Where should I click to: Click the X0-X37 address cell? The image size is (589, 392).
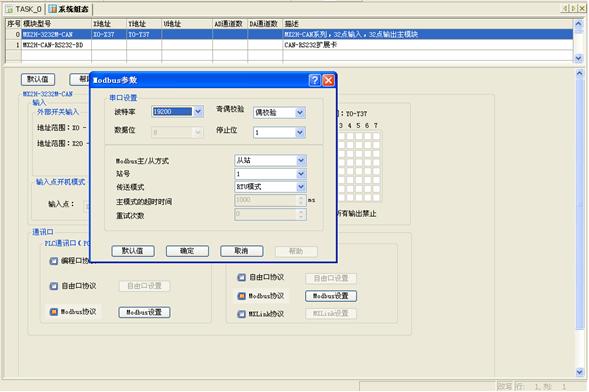[109, 35]
